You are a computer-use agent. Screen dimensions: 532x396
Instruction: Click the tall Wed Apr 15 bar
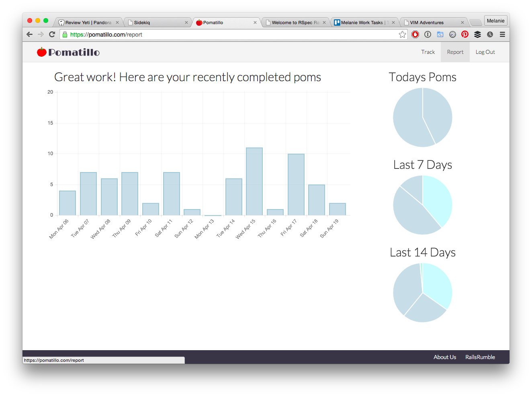click(x=254, y=182)
